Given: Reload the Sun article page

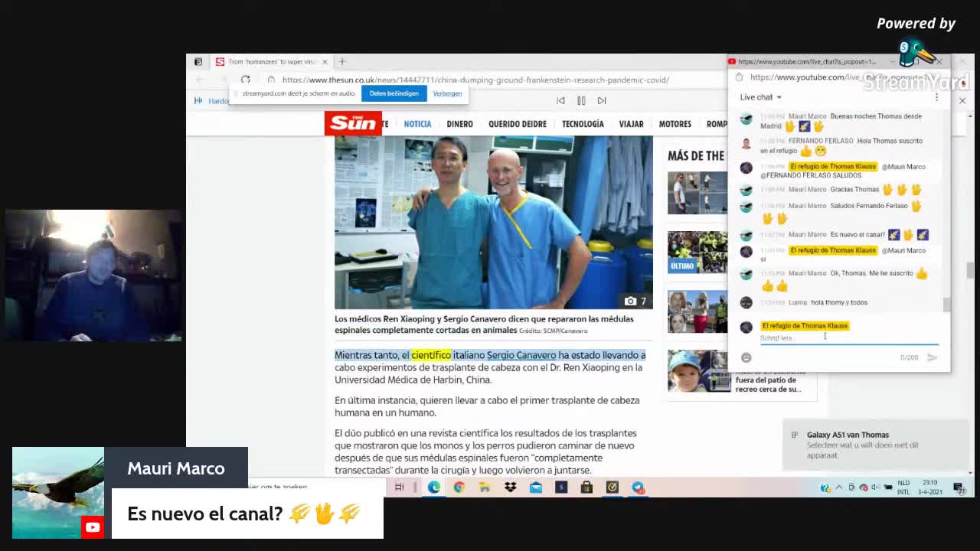Looking at the screenshot, I should [x=245, y=80].
